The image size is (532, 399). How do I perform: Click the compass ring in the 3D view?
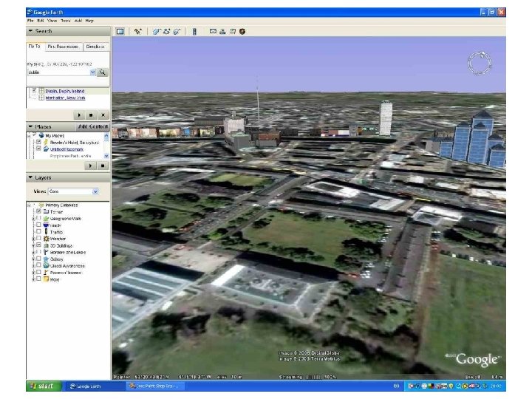[480, 63]
